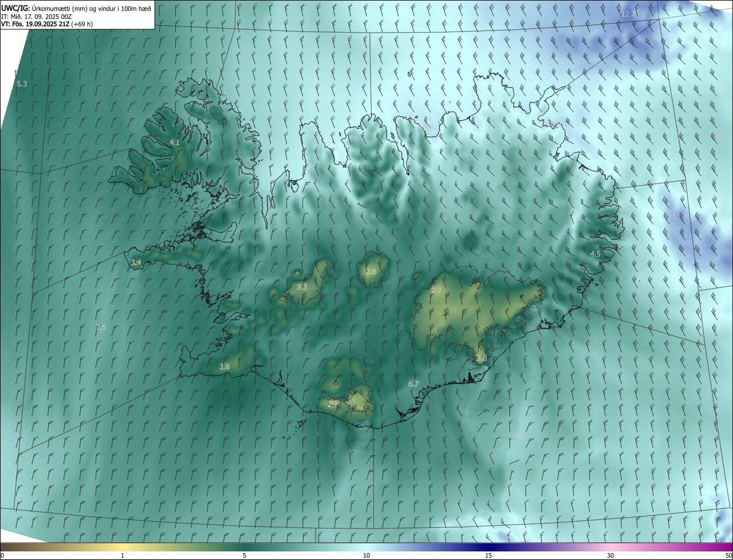Click the initial time 'IT: Mið. 17. 09. 2025 00Z'
The width and height of the screenshot is (733, 560).
coord(37,17)
